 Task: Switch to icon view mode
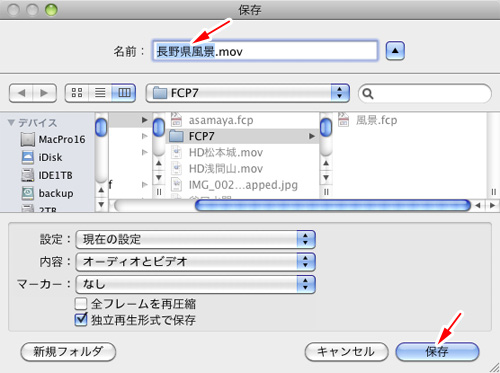click(77, 93)
